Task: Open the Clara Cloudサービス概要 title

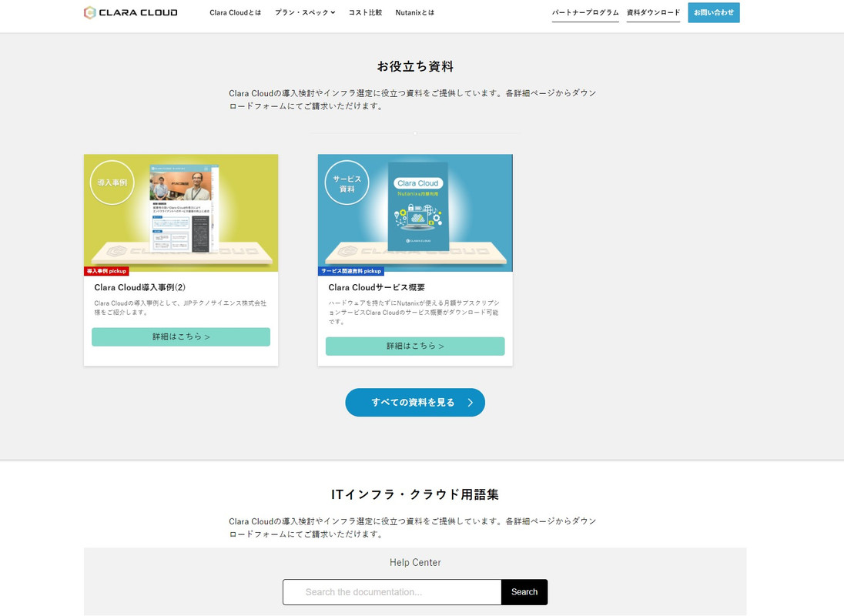Action: (x=377, y=287)
